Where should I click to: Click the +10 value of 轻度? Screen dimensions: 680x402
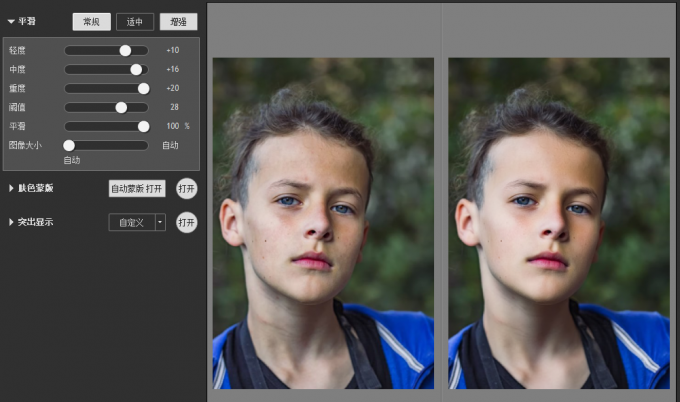172,50
